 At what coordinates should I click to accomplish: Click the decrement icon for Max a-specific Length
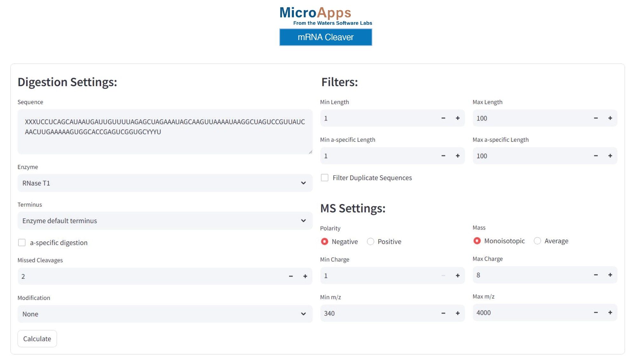[596, 155]
